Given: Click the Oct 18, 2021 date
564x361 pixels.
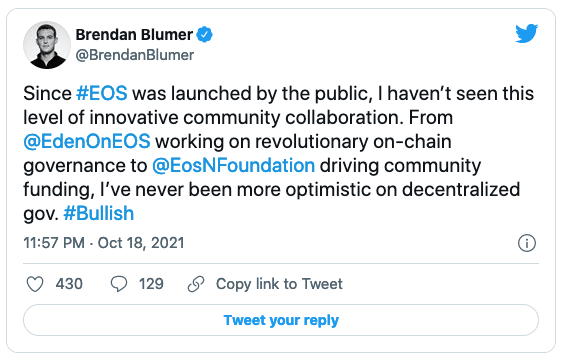Looking at the screenshot, I should click(141, 243).
